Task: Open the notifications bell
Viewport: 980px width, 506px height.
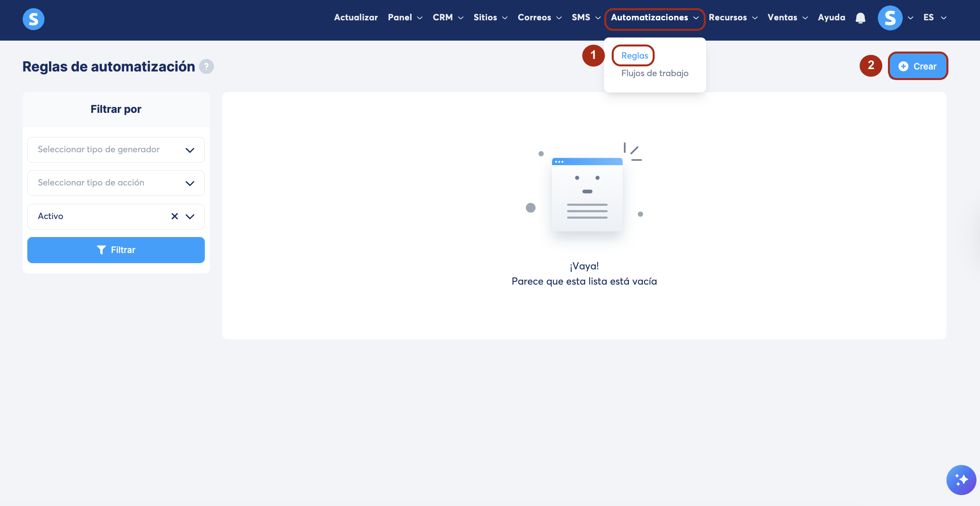Action: coord(860,18)
